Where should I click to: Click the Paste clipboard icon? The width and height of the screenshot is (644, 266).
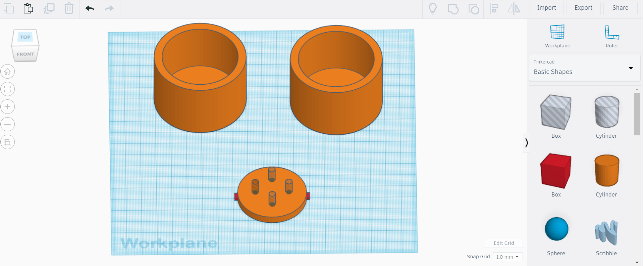tap(29, 8)
